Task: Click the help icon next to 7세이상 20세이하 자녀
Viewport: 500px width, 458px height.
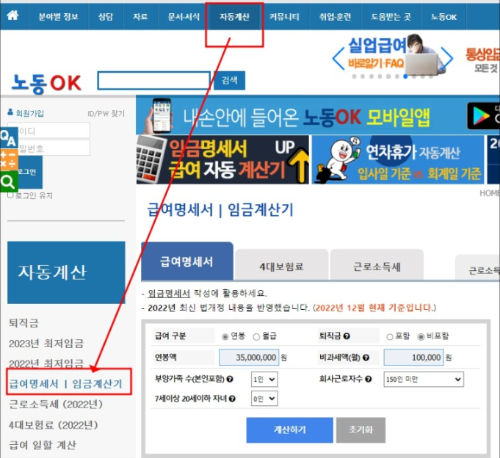Action: (232, 398)
